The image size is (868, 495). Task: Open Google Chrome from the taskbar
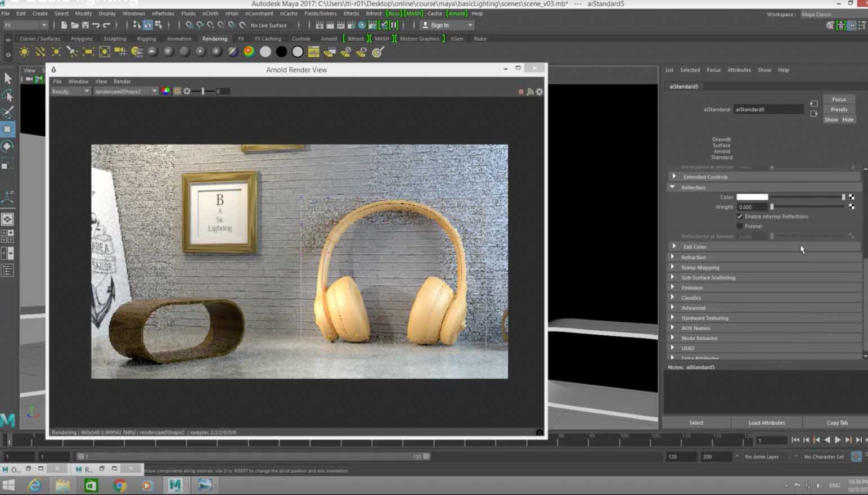click(119, 485)
